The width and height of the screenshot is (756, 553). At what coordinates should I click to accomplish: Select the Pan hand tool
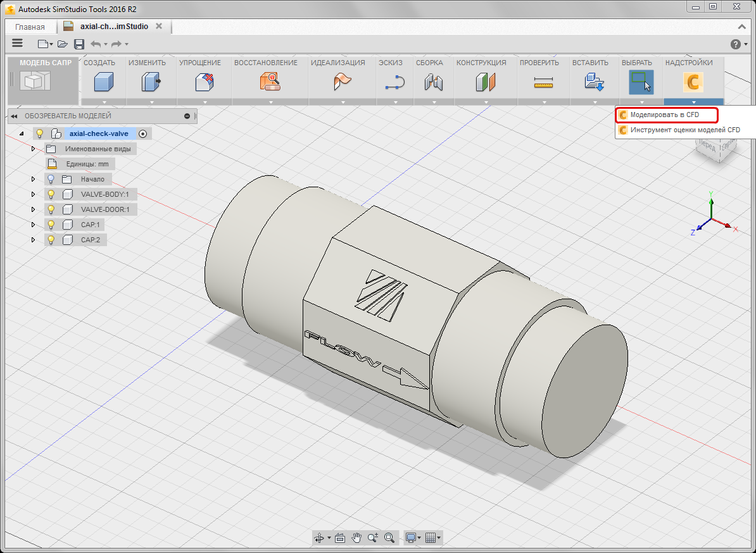tap(356, 538)
